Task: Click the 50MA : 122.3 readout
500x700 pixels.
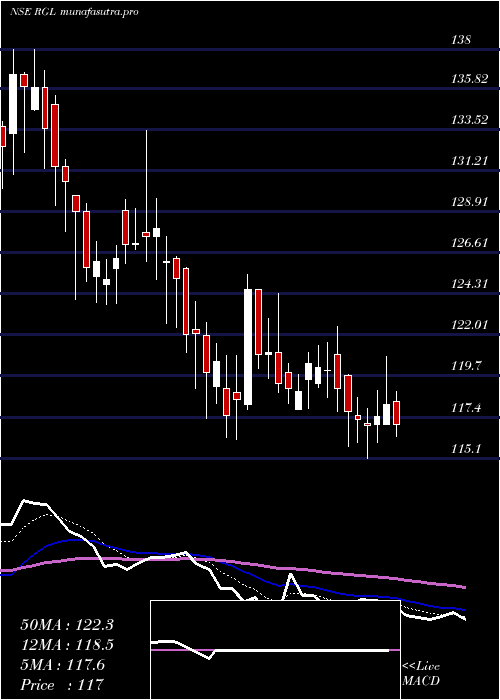Action: (67, 625)
